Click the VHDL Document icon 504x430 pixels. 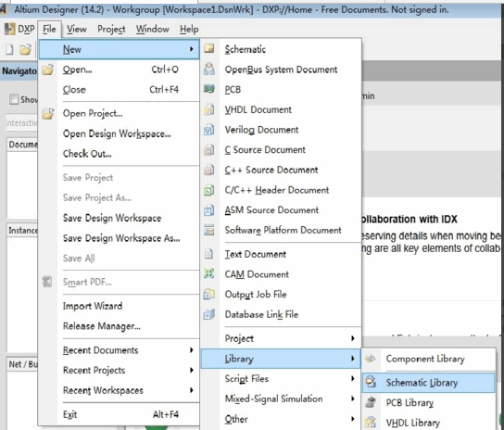(209, 109)
